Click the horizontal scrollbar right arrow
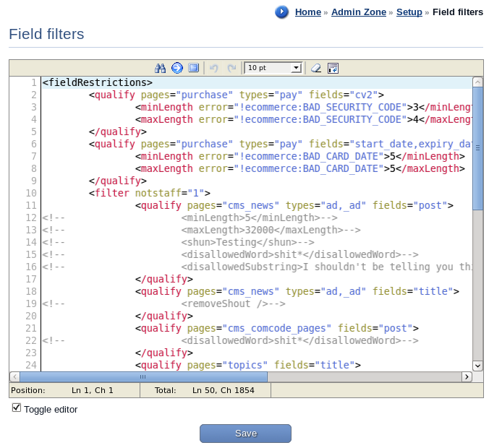This screenshot has width=489, height=448. (x=467, y=376)
